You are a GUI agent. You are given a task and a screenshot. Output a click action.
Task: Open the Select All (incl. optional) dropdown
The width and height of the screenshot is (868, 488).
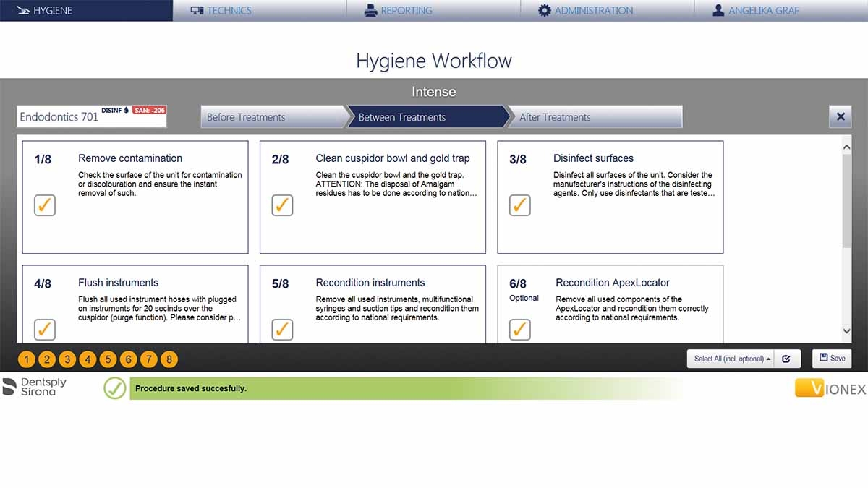coord(730,359)
